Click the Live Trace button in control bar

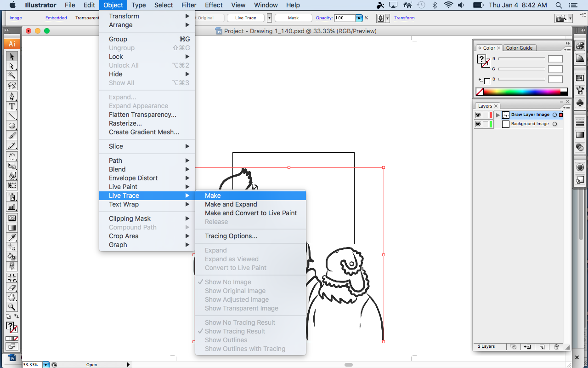245,18
